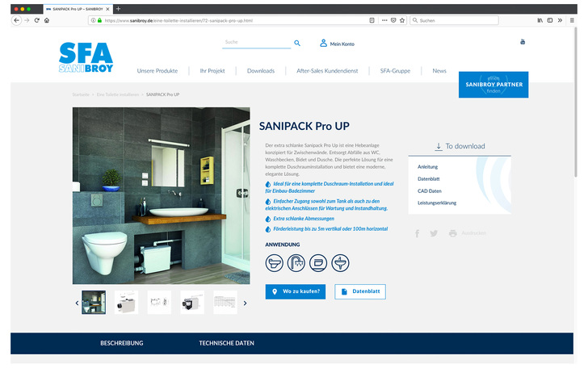This screenshot has width=588, height=368.
Task: Switch to the Technische Daten tab
Action: point(226,343)
